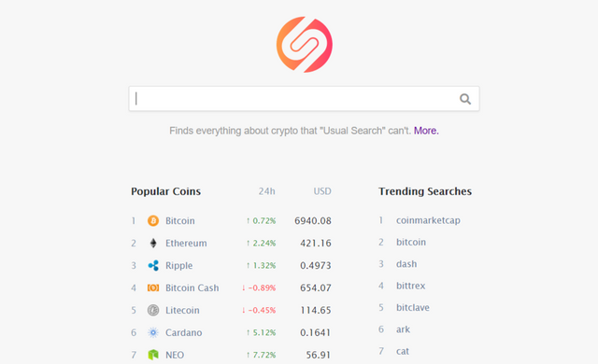Select the Bitcoin coin icon
Screen dimensions: 598x364
[x=153, y=221]
